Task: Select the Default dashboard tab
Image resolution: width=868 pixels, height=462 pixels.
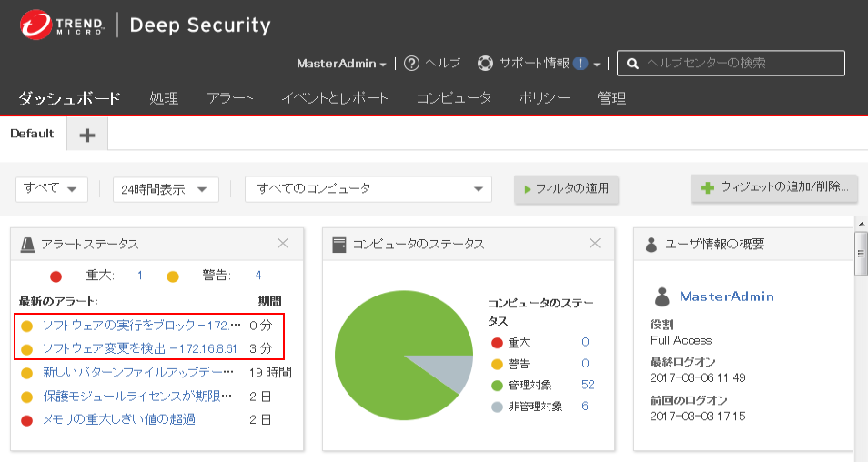Action: pos(33,134)
